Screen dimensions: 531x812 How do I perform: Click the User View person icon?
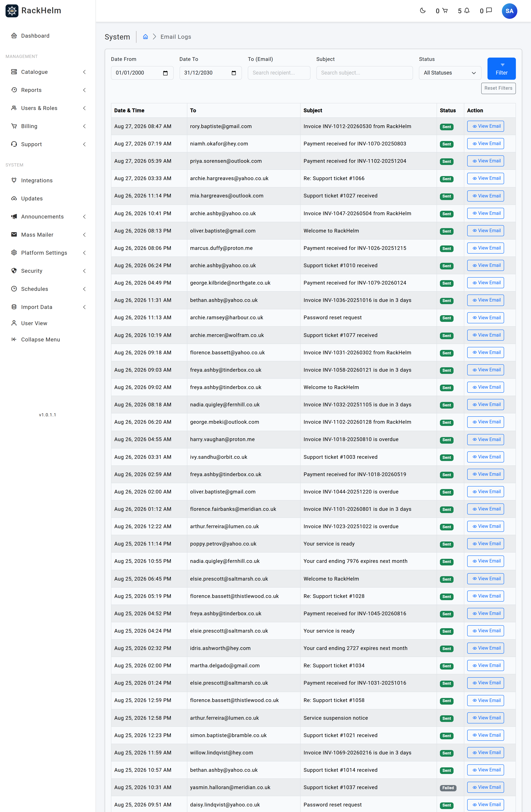pyautogui.click(x=14, y=323)
